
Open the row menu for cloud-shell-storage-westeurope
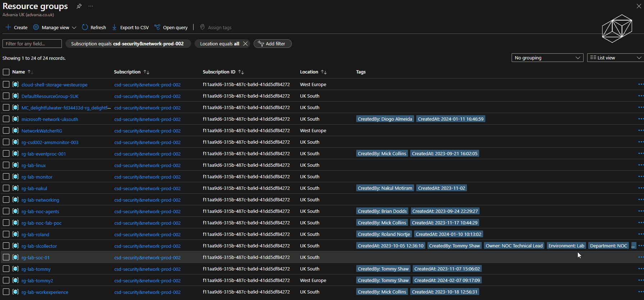click(x=641, y=84)
